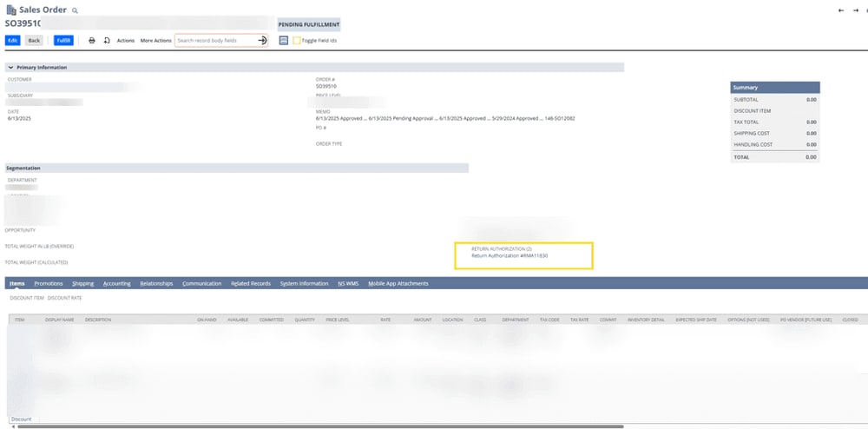Collapse the Primary Information section
Viewport: 868px width, 429px height.
[10, 68]
